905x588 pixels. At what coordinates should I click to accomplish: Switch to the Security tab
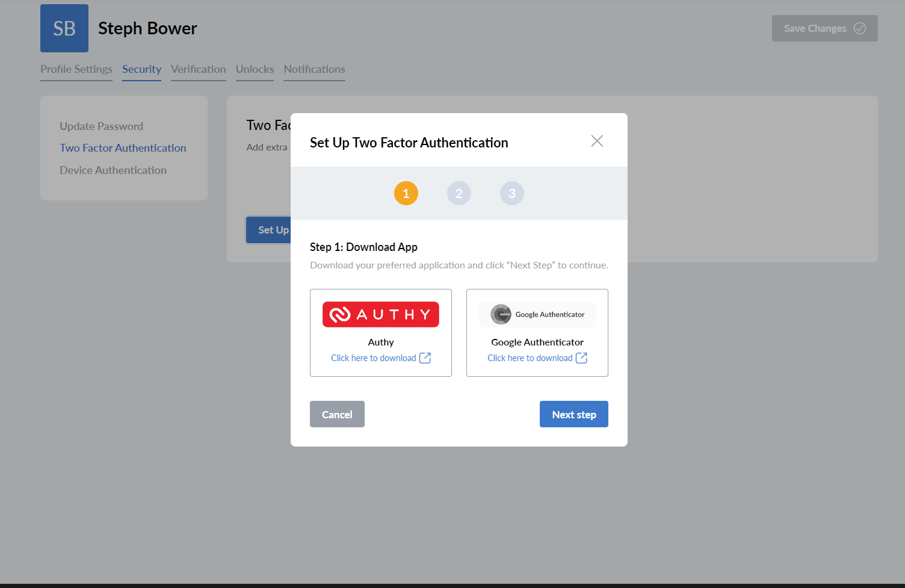click(x=141, y=69)
